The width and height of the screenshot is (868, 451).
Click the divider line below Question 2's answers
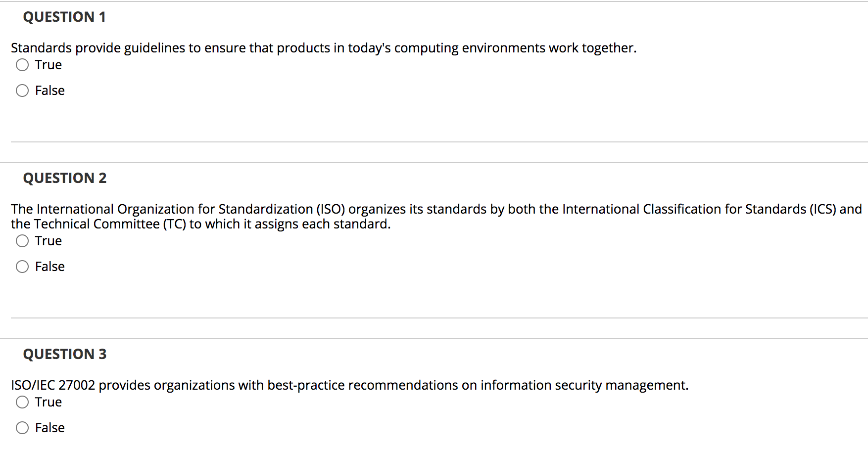coord(439,318)
